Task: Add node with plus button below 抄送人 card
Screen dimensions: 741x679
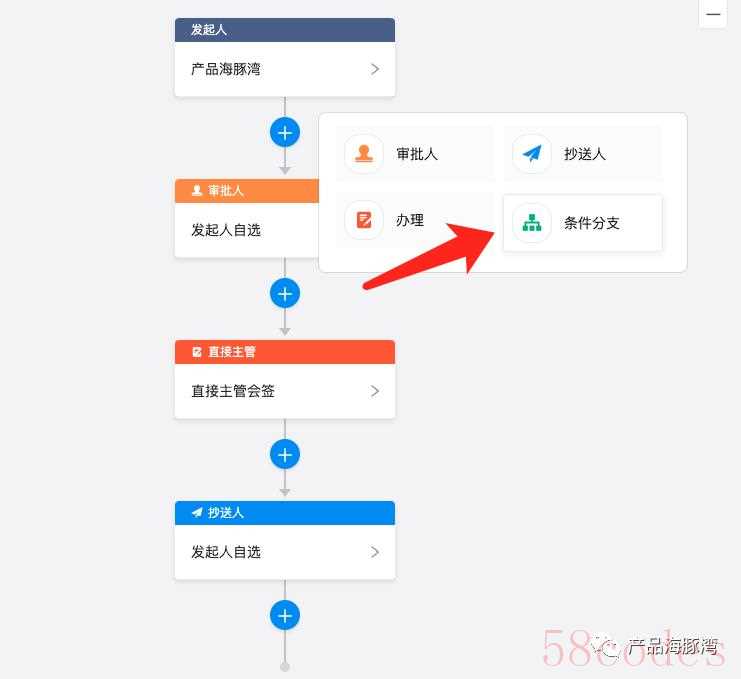Action: pyautogui.click(x=284, y=616)
